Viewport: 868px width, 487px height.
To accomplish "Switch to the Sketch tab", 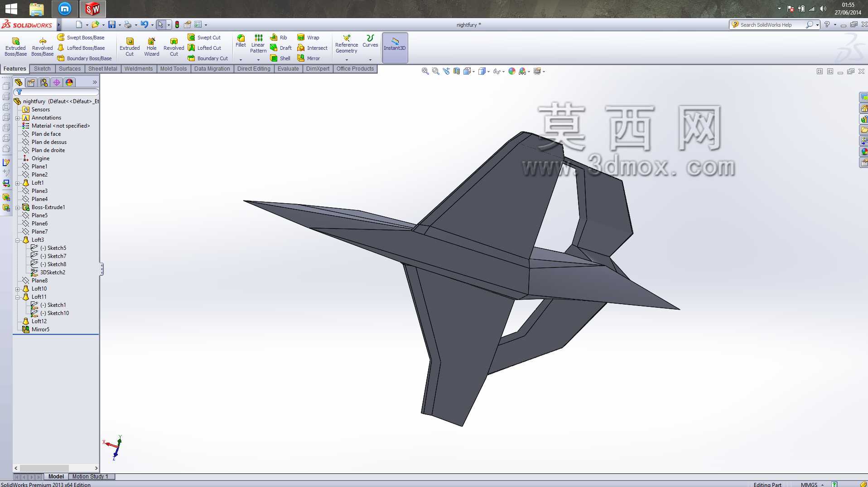I will [42, 69].
